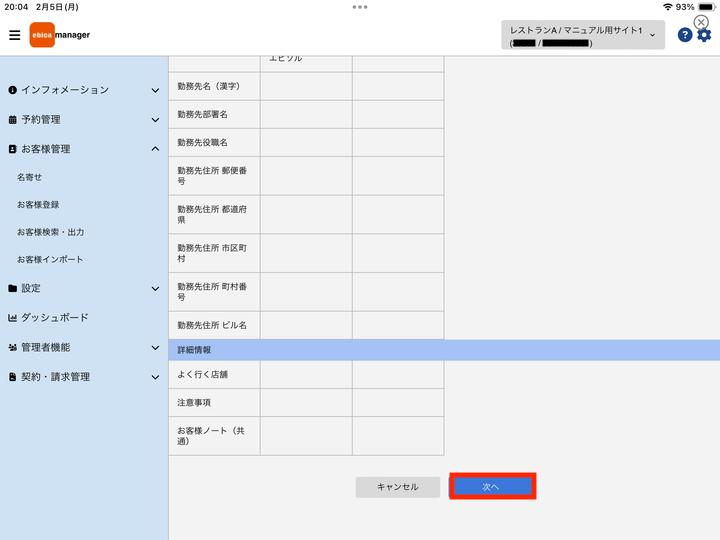This screenshot has height=540, width=720.
Task: Click the 契約・請求管理 document icon
Action: [x=12, y=377]
